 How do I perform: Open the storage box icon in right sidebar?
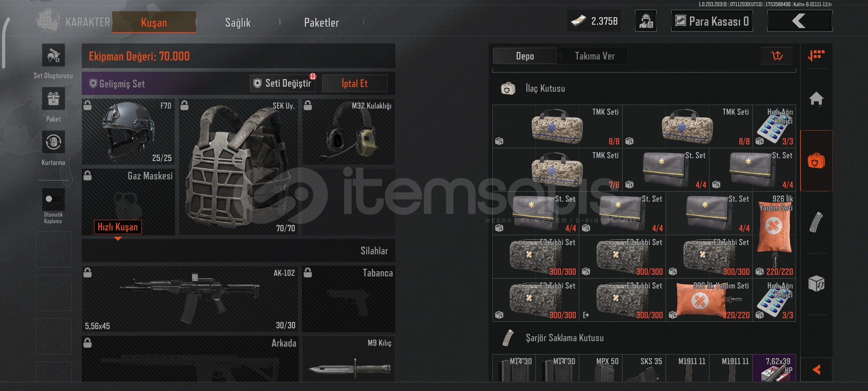816,283
